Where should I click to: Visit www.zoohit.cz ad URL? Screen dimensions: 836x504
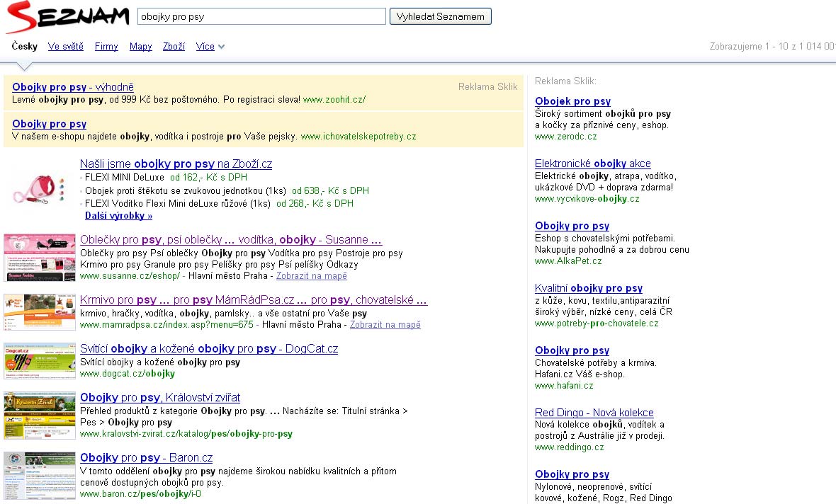334,100
